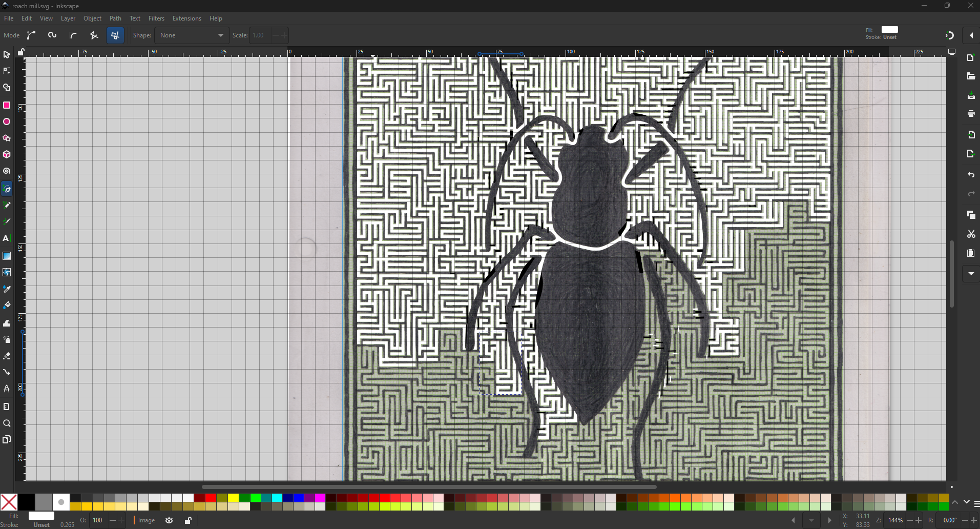The image size is (980, 529).
Task: Pick the red palette swatch
Action: click(x=211, y=498)
